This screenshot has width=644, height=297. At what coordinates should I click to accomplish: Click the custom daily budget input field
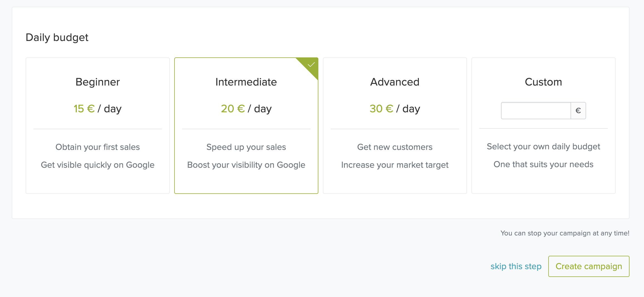click(x=536, y=111)
